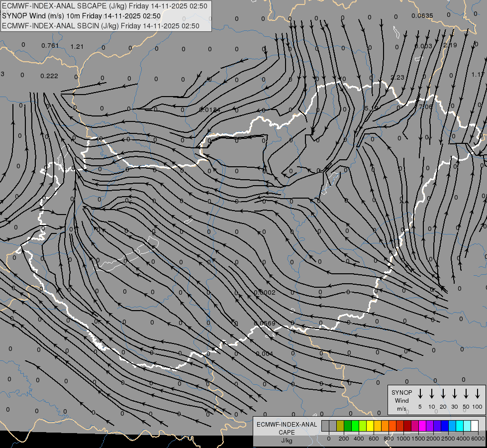
Task: Pick the cyan swatch left of 4000 tick
Action: (460, 426)
